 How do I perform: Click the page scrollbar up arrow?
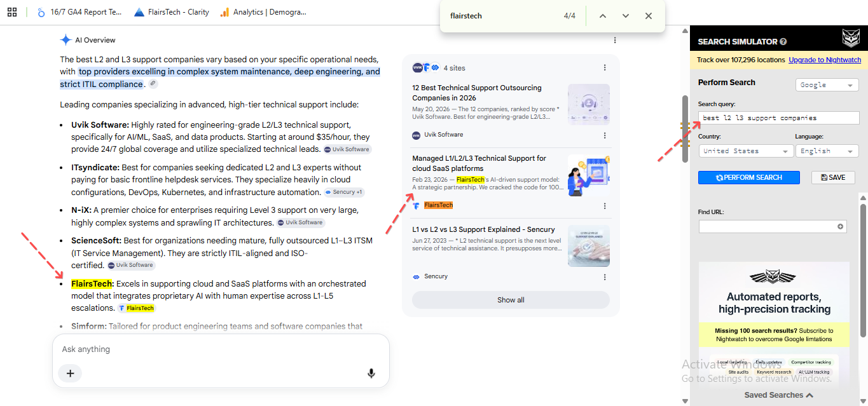click(685, 30)
